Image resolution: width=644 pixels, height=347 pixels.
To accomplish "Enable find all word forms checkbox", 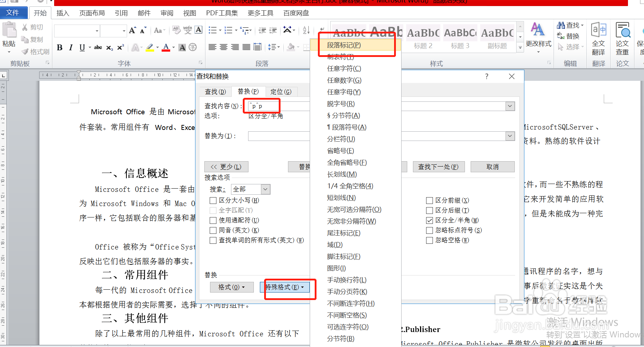I will point(213,240).
